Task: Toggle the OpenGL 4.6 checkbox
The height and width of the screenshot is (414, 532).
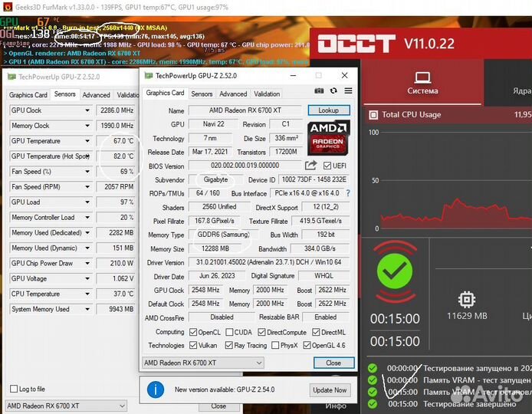Action: (x=307, y=345)
